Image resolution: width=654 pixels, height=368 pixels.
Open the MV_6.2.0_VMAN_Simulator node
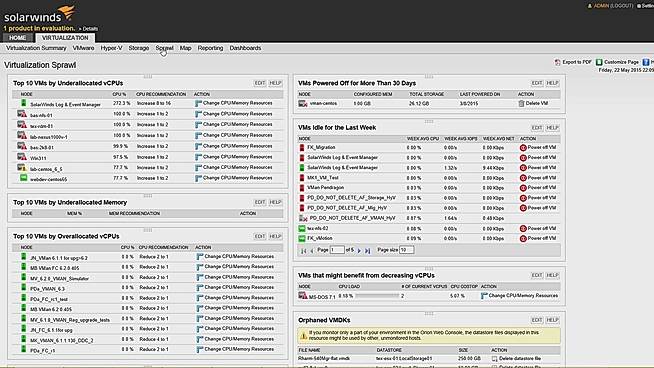click(59, 279)
